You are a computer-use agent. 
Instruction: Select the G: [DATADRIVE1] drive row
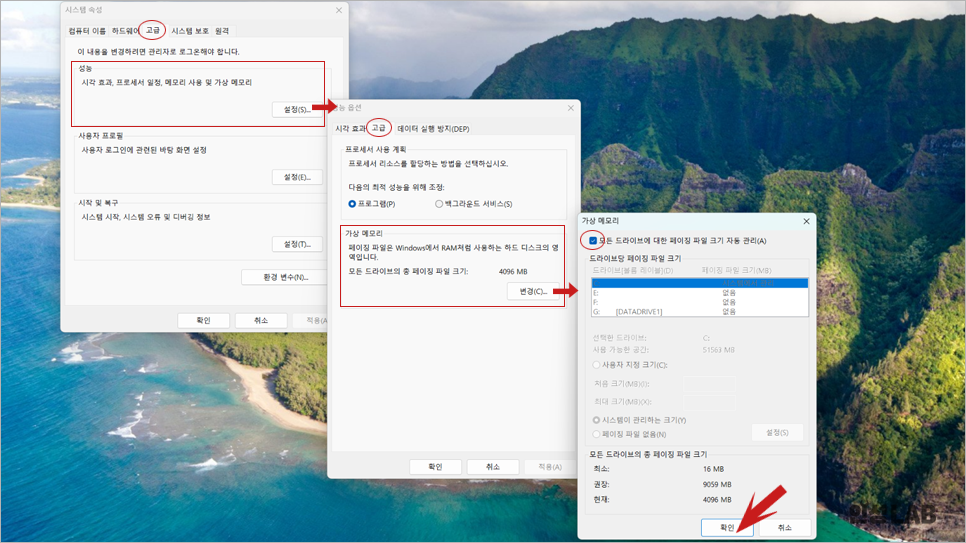[700, 312]
